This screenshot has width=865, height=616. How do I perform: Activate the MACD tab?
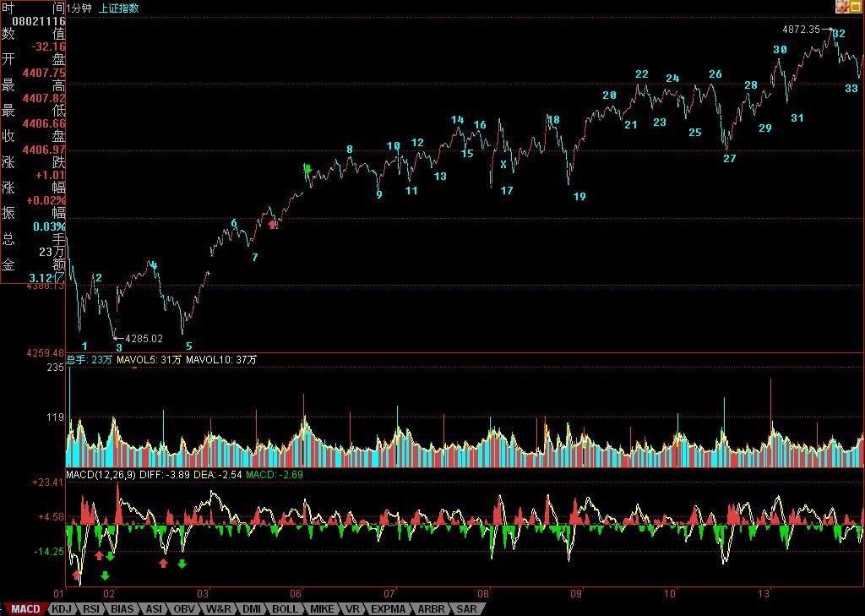(24, 608)
